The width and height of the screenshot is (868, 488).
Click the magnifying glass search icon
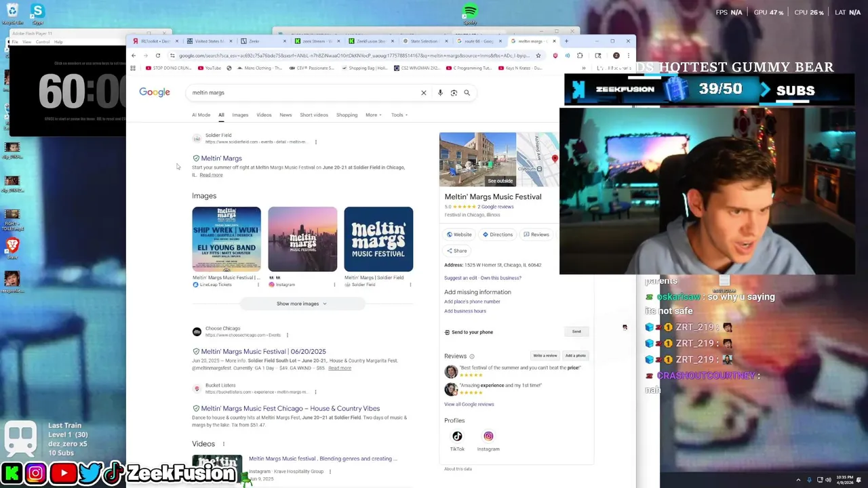(467, 93)
